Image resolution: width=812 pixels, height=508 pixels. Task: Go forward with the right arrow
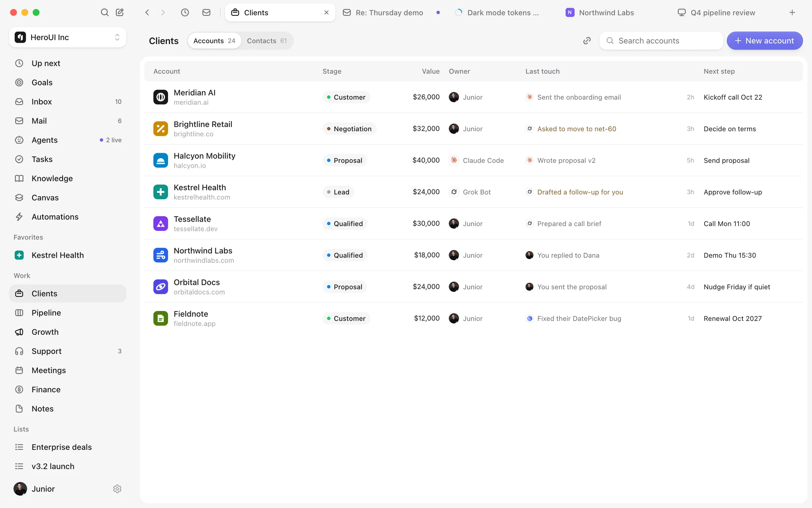point(163,12)
